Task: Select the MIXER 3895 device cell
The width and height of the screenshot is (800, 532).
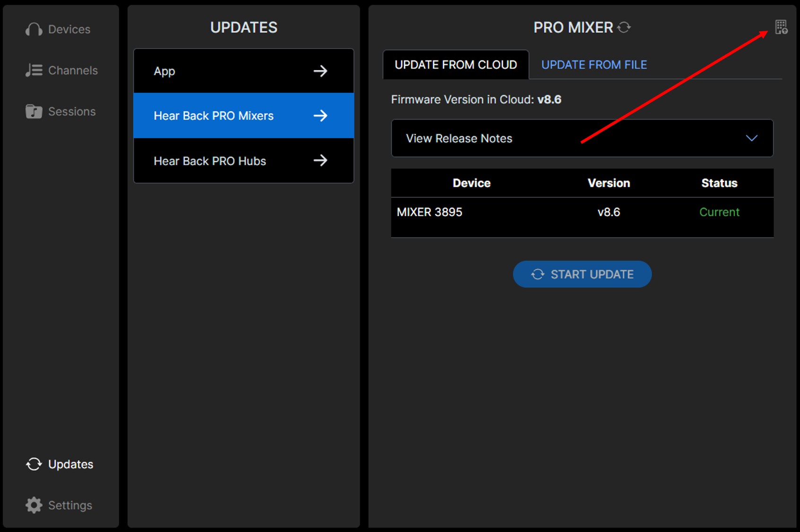Action: pyautogui.click(x=429, y=212)
